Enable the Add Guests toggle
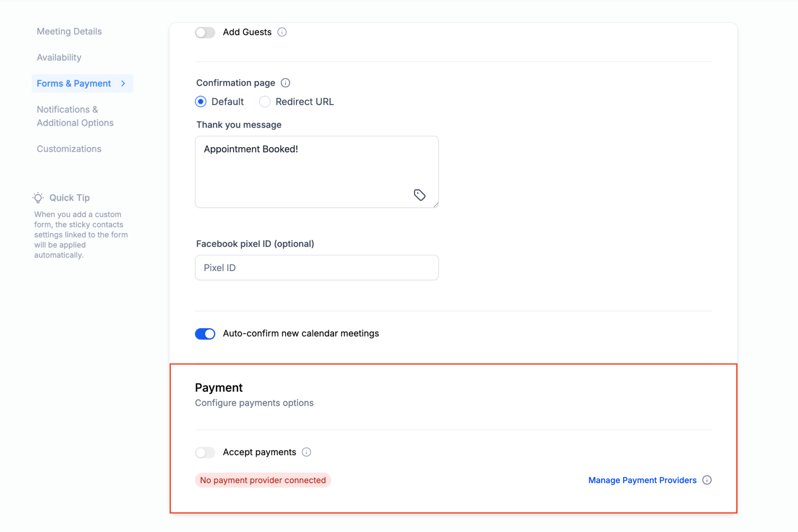This screenshot has width=798, height=532. click(x=205, y=32)
